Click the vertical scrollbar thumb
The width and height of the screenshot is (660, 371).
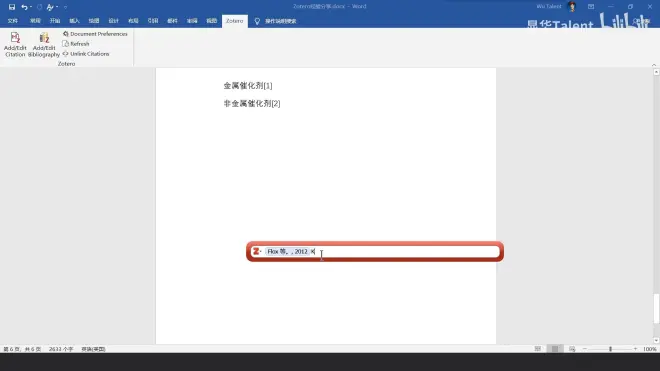tap(656, 309)
